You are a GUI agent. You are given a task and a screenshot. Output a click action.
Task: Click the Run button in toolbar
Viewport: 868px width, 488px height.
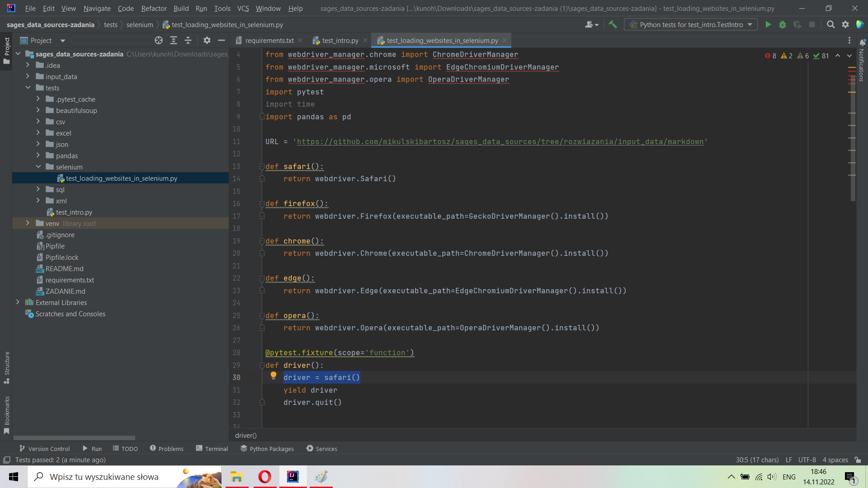[x=769, y=24]
